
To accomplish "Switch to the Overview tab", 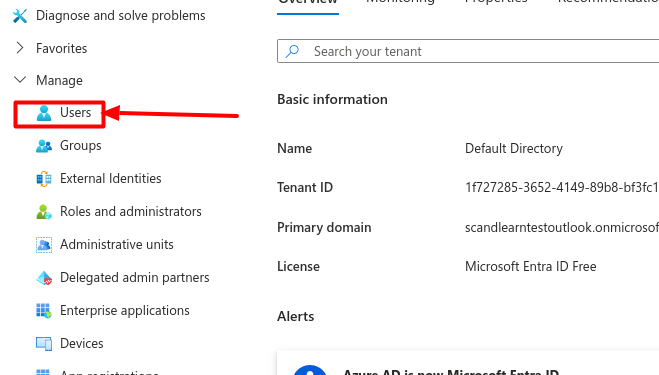I will click(x=308, y=2).
